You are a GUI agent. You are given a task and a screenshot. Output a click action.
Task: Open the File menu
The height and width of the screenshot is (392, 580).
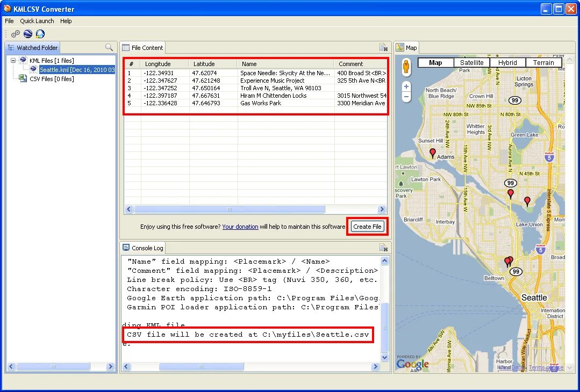9,21
